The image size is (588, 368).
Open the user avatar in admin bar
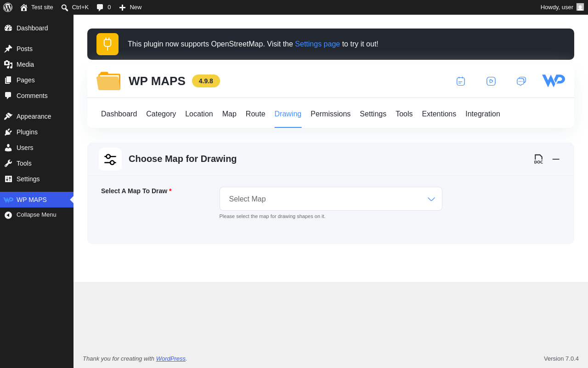pyautogui.click(x=580, y=7)
